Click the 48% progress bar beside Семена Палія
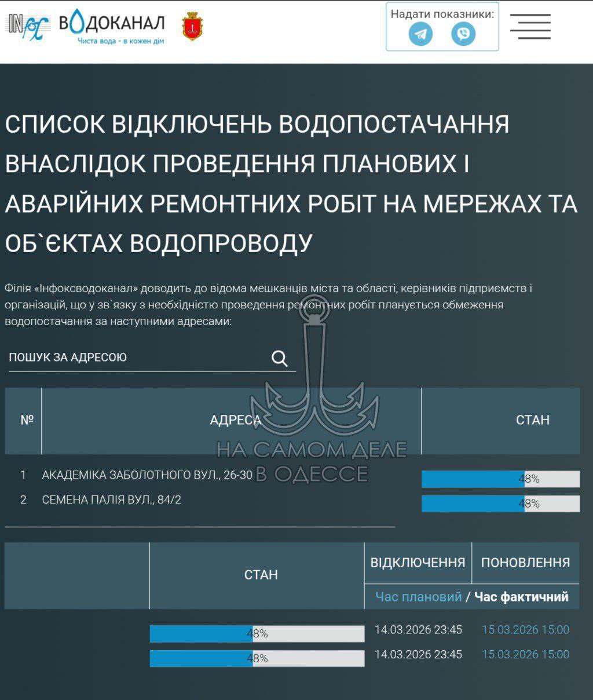593x700 pixels. (x=500, y=504)
